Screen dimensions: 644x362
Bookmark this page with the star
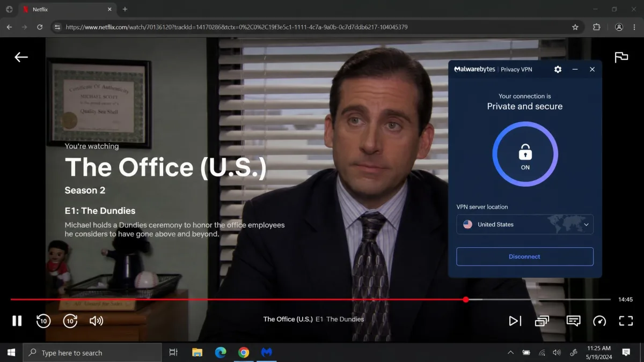[x=575, y=27]
